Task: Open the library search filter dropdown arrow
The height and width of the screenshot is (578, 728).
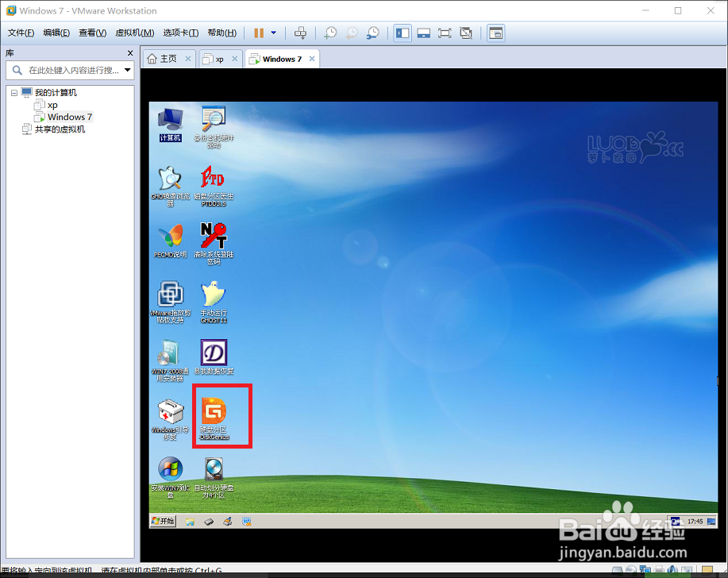Action: click(x=128, y=70)
